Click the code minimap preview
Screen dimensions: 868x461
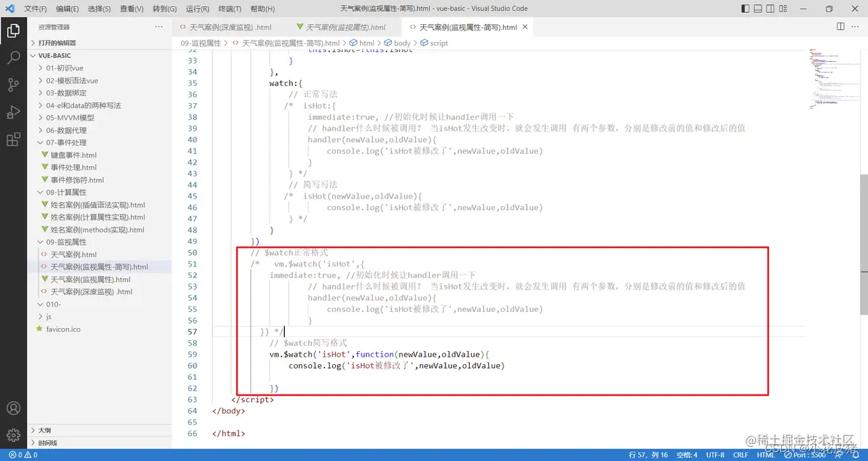(x=833, y=78)
